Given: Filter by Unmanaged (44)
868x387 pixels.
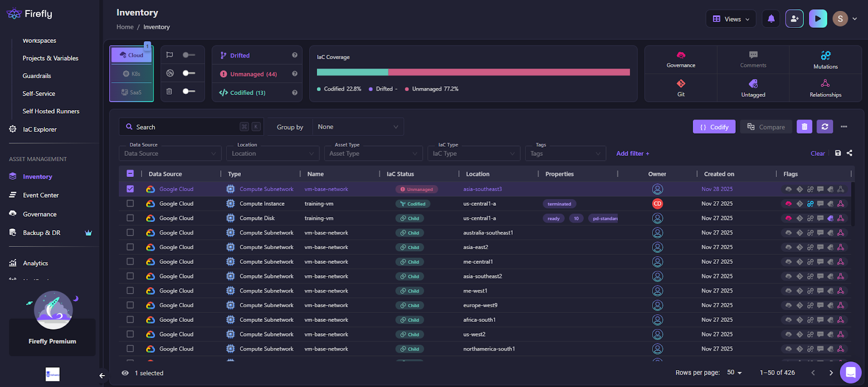Looking at the screenshot, I should [x=248, y=74].
